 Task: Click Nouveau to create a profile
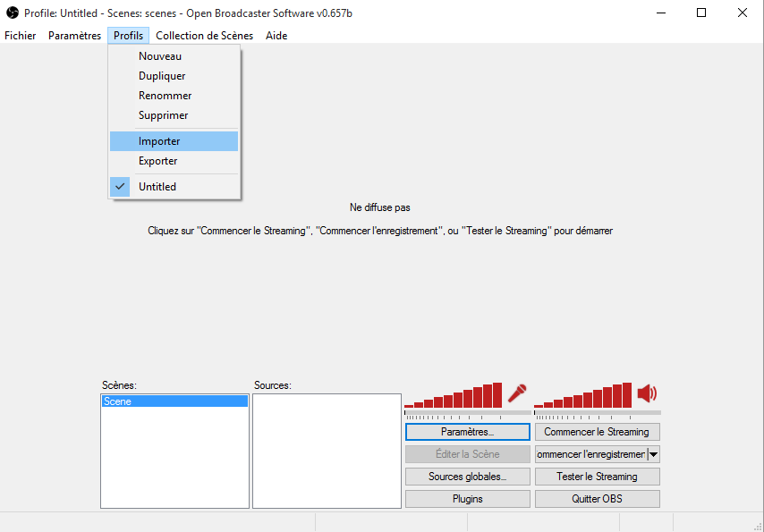tap(160, 56)
